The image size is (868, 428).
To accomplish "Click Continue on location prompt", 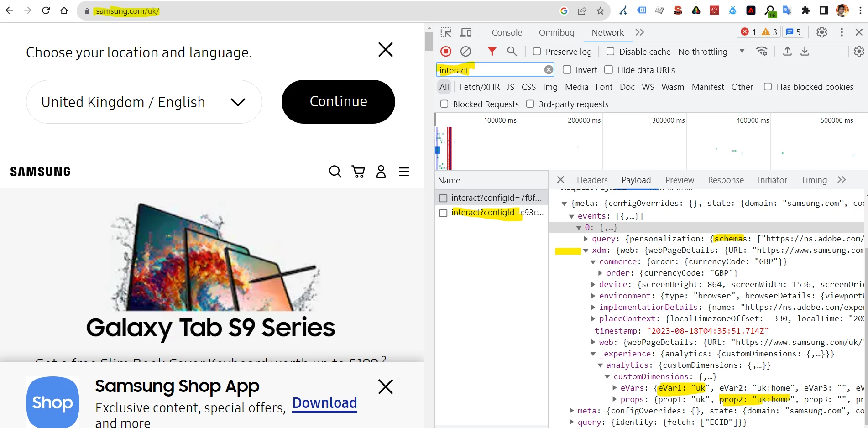I will pyautogui.click(x=338, y=102).
